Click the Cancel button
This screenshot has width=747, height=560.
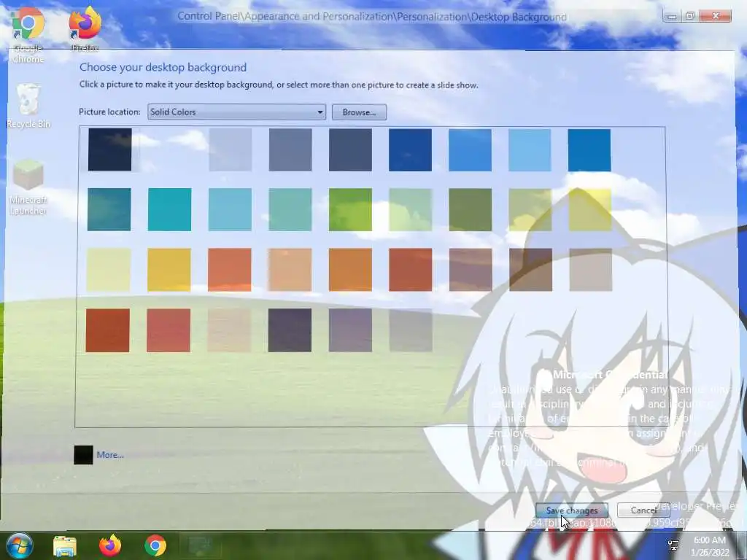pyautogui.click(x=643, y=510)
